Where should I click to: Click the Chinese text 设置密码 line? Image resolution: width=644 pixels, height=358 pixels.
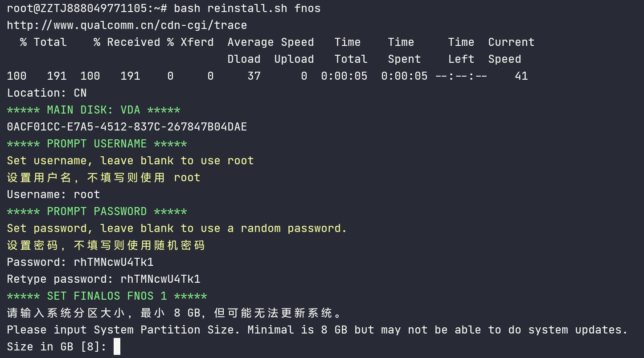pos(106,245)
